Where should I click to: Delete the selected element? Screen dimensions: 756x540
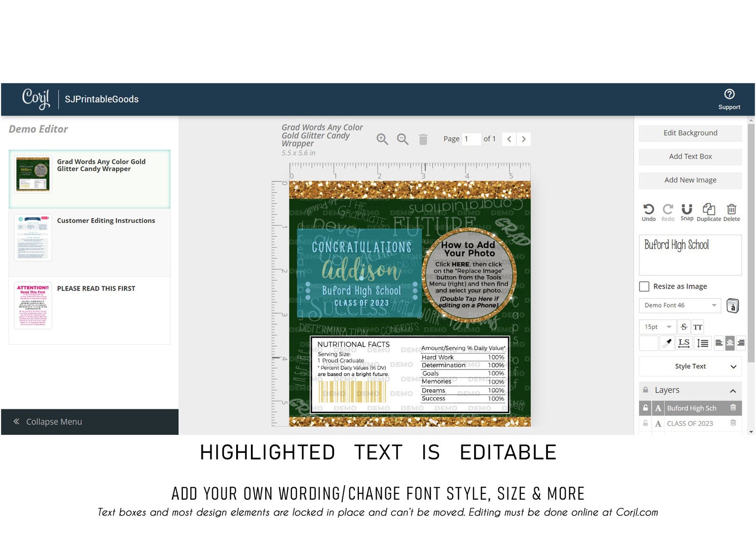coord(732,212)
